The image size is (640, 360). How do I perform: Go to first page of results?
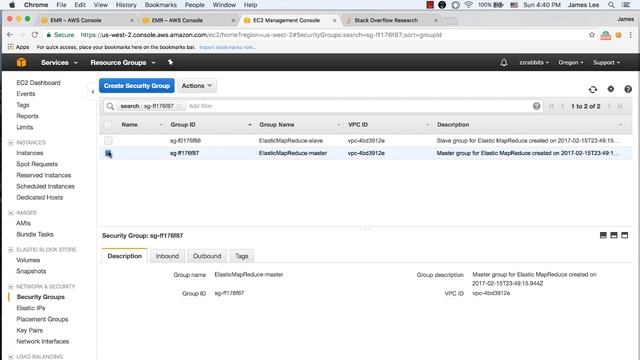[552, 106]
